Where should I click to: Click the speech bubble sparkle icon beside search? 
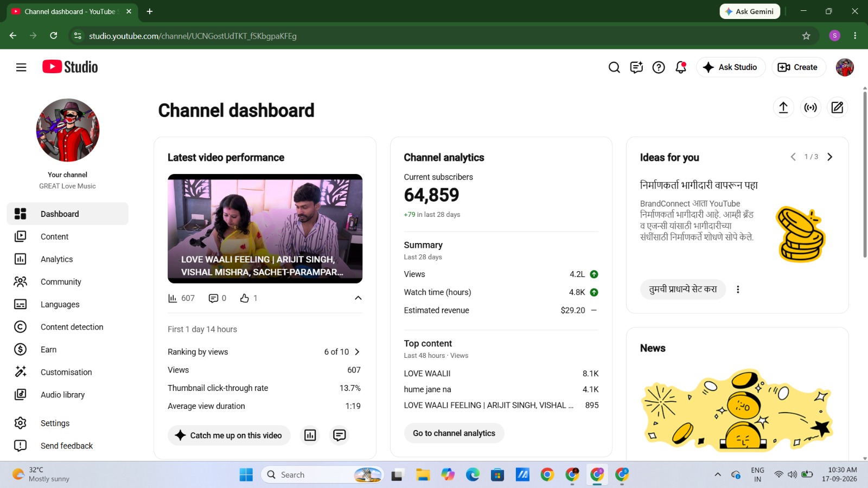coord(636,67)
